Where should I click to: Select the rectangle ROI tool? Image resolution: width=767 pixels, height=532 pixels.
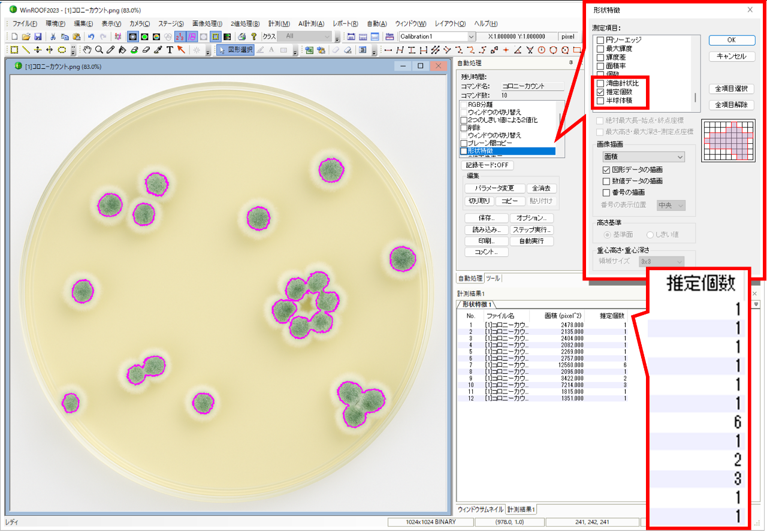click(14, 50)
